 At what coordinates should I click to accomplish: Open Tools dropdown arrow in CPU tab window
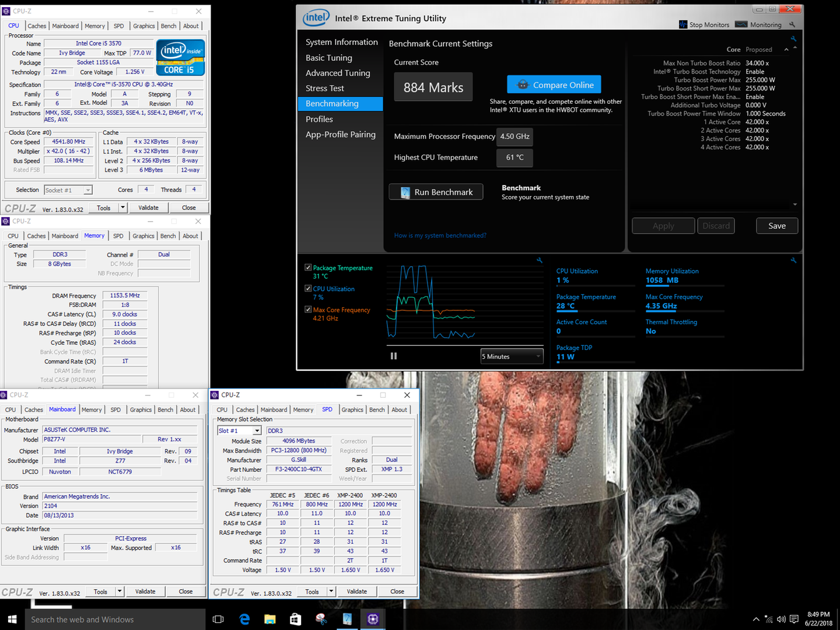pyautogui.click(x=123, y=207)
